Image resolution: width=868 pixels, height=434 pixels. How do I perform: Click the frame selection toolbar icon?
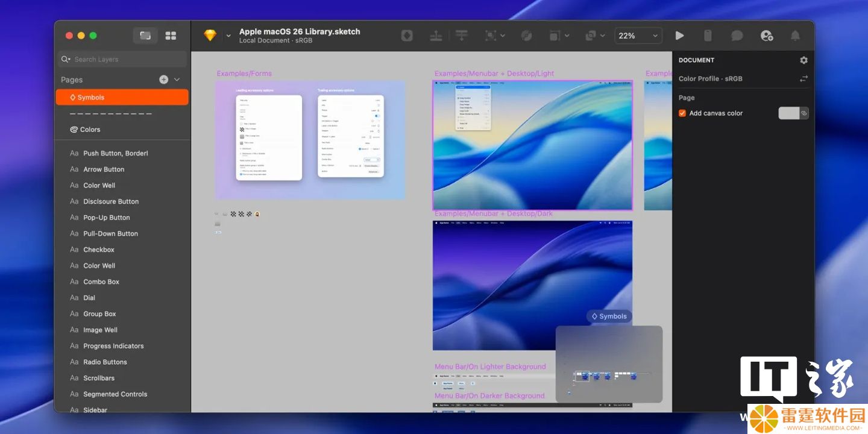(491, 36)
